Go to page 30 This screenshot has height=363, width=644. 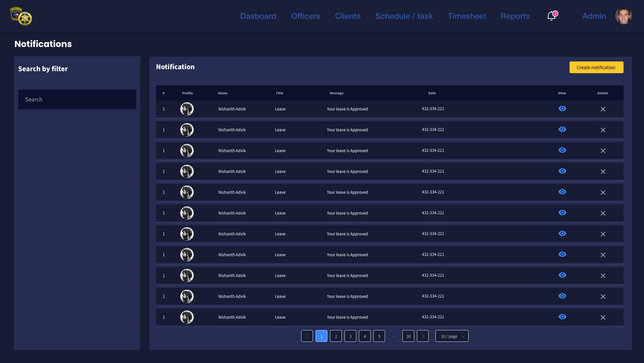pos(408,336)
